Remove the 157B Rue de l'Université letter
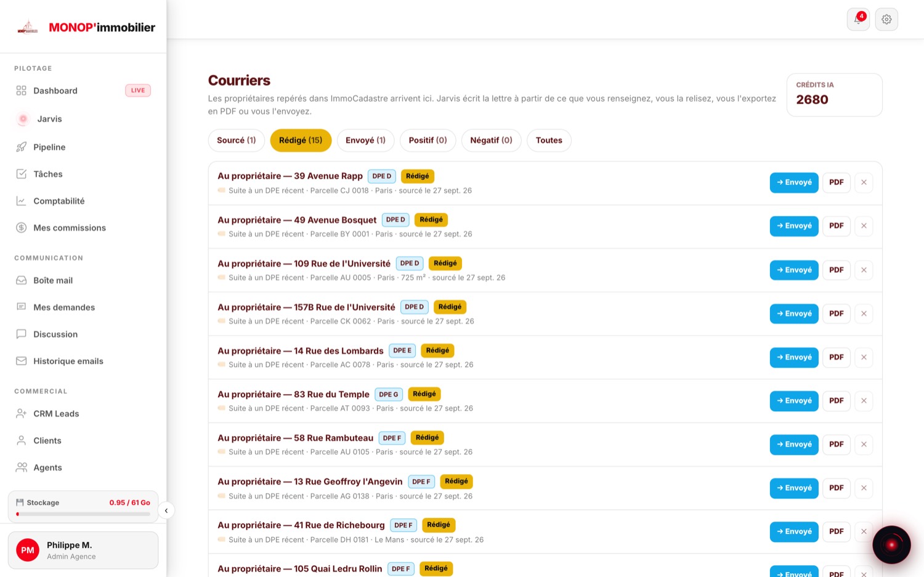Viewport: 924px width, 577px height. click(864, 313)
